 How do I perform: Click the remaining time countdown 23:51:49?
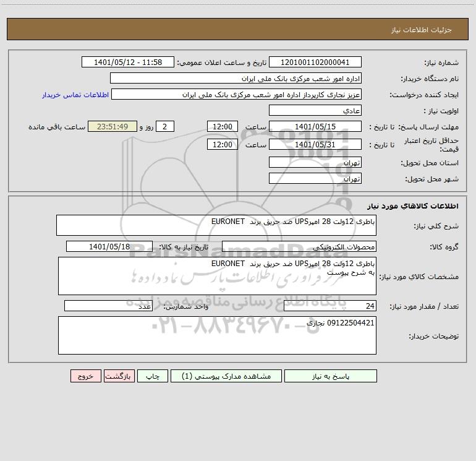113,126
